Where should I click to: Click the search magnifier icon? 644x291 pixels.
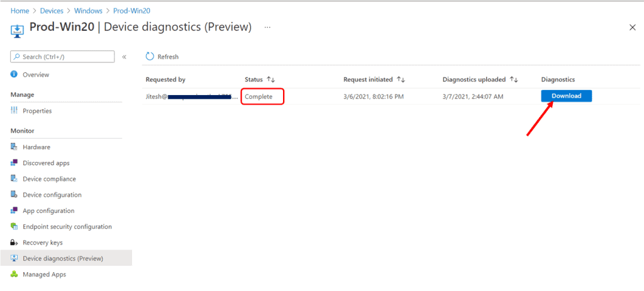(17, 57)
